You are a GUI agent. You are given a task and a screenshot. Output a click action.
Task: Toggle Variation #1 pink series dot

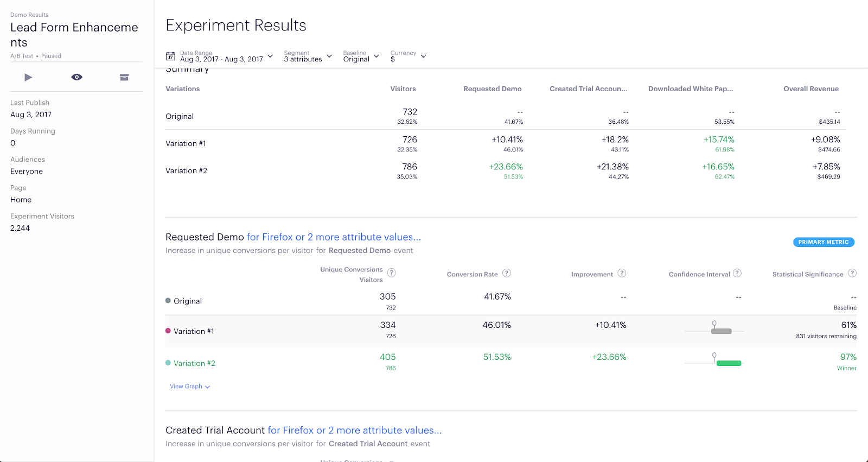coord(168,331)
